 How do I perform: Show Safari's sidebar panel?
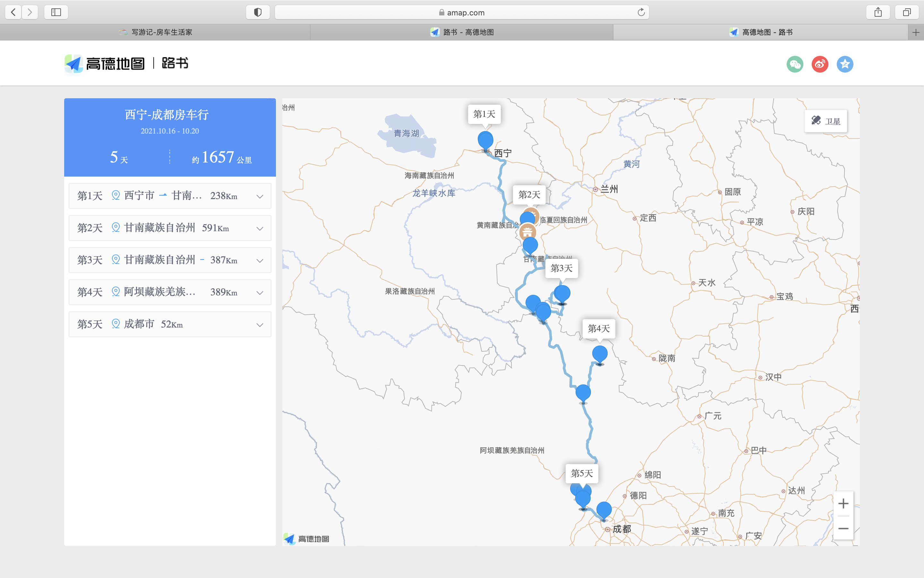coord(56,12)
